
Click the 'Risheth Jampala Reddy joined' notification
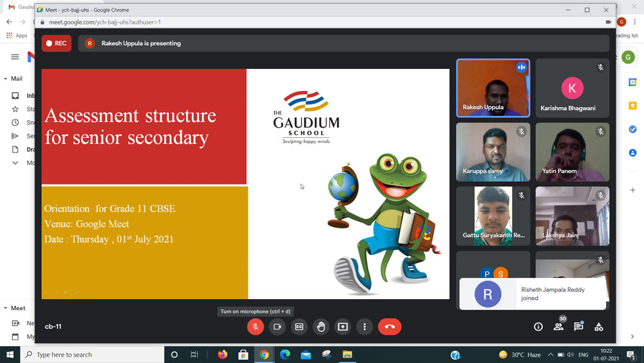533,294
